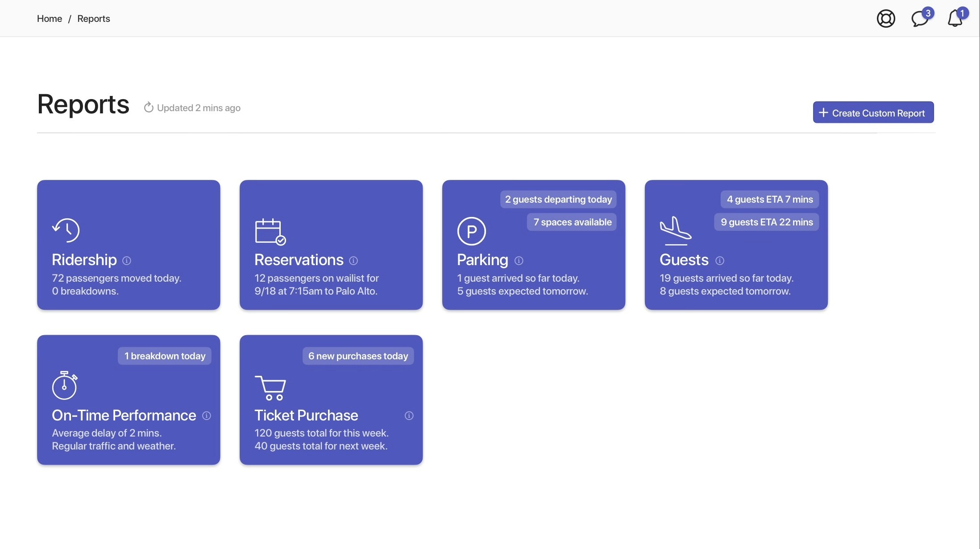Show info for Parking
Image resolution: width=980 pixels, height=549 pixels.
tap(519, 261)
